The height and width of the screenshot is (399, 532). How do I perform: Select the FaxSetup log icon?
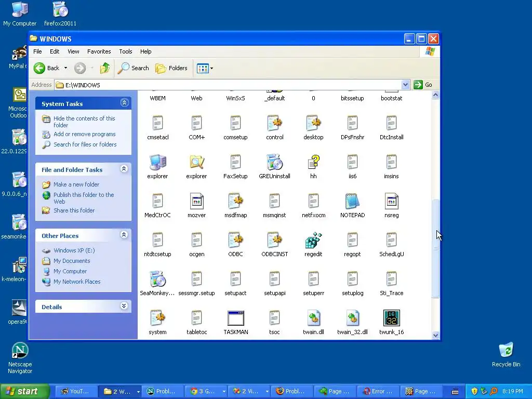pos(235,162)
